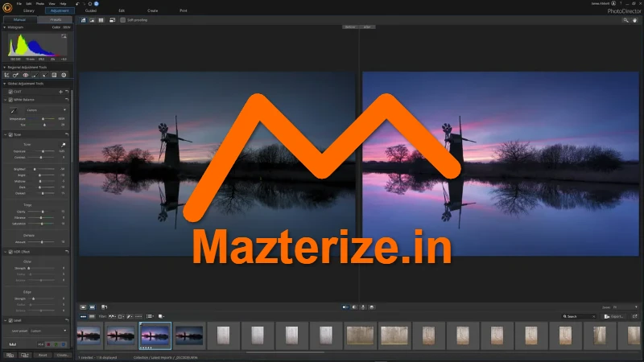This screenshot has width=644, height=362.
Task: Show a single photo in viewer
Action: tap(84, 307)
